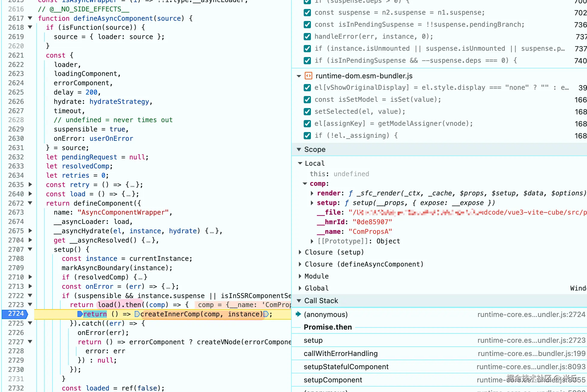This screenshot has height=392, width=587.
Task: Collapse the Scope section
Action: click(299, 149)
